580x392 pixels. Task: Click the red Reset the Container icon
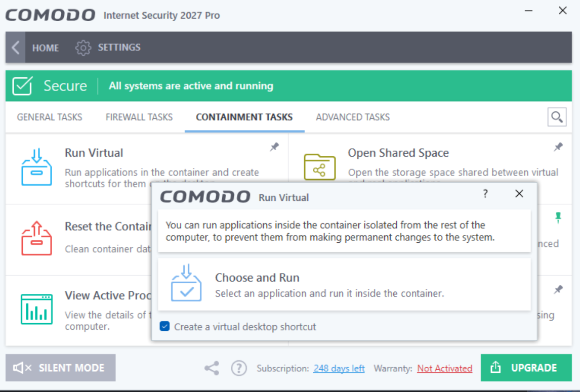(x=36, y=238)
